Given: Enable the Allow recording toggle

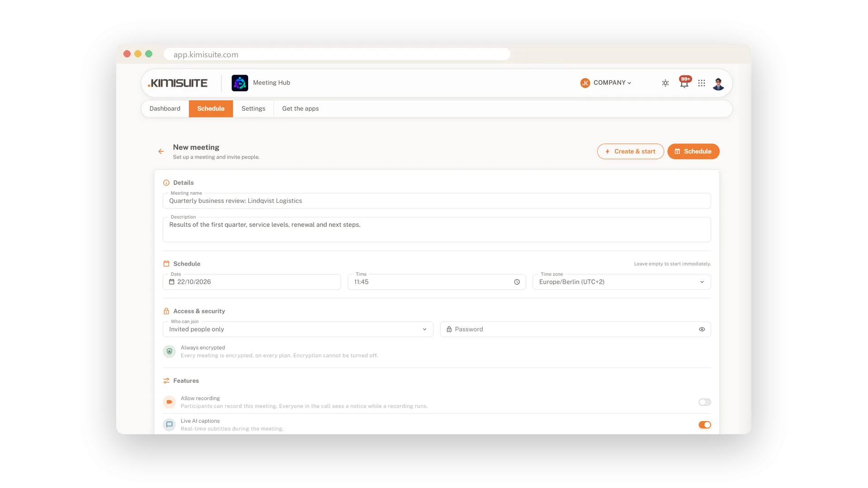Looking at the screenshot, I should 704,402.
